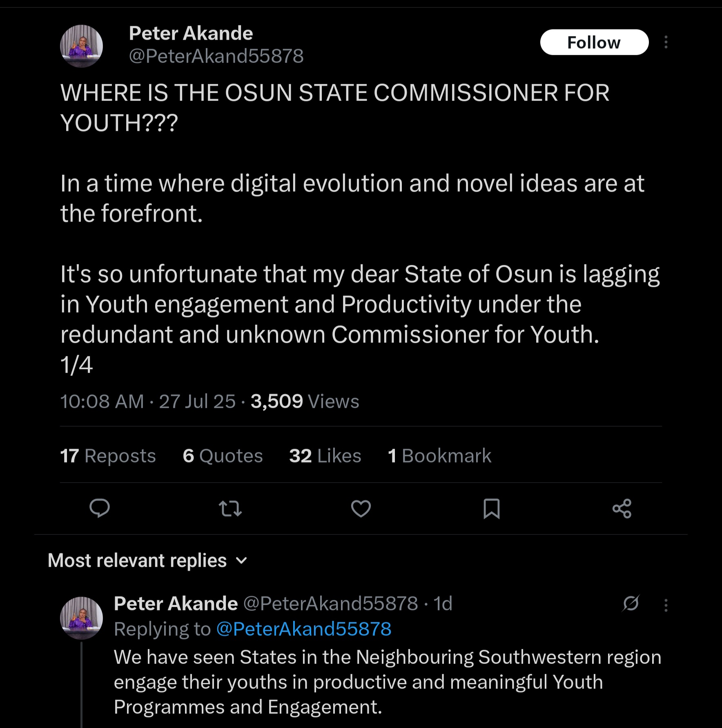This screenshot has height=728, width=722.
Task: Click the reply speech bubble icon
Action: [99, 508]
